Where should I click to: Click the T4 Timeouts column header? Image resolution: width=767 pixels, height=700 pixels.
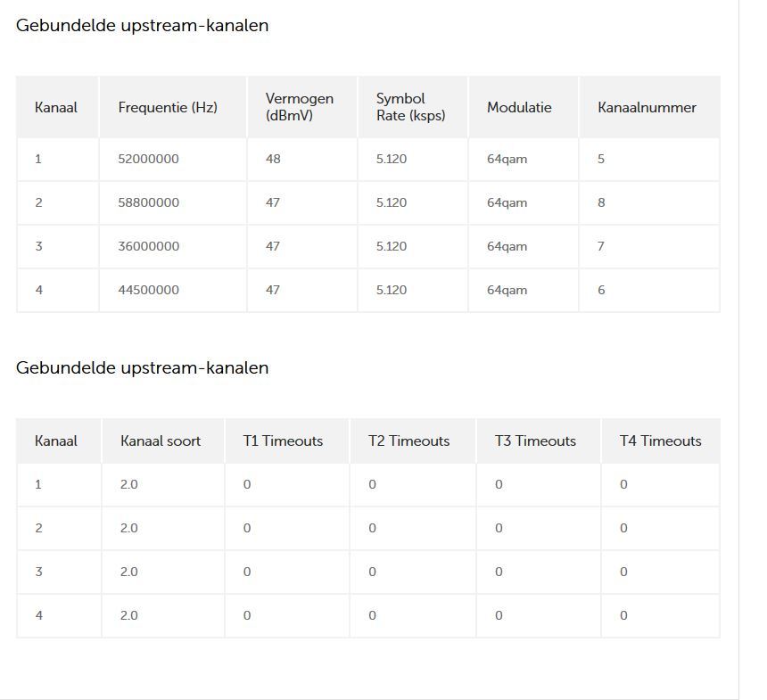point(661,441)
